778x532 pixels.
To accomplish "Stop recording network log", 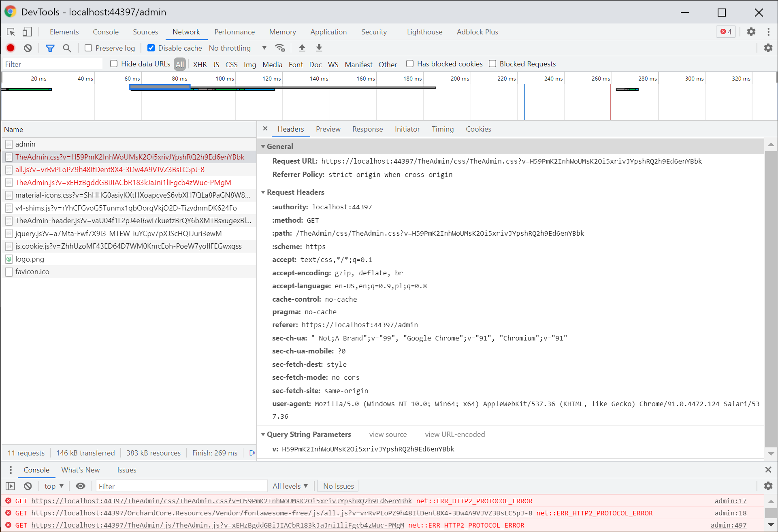I will (10, 48).
